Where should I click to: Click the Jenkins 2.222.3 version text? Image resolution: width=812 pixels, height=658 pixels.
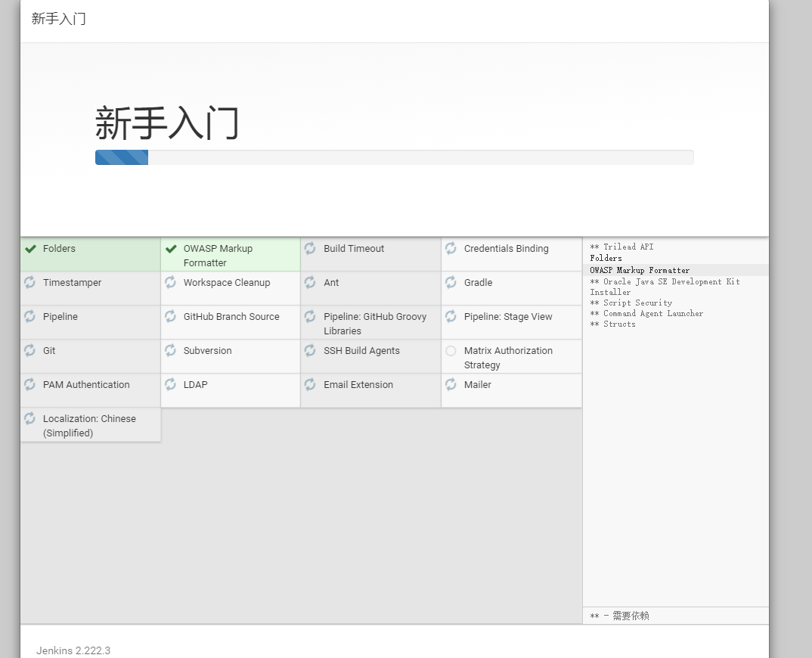pyautogui.click(x=73, y=650)
